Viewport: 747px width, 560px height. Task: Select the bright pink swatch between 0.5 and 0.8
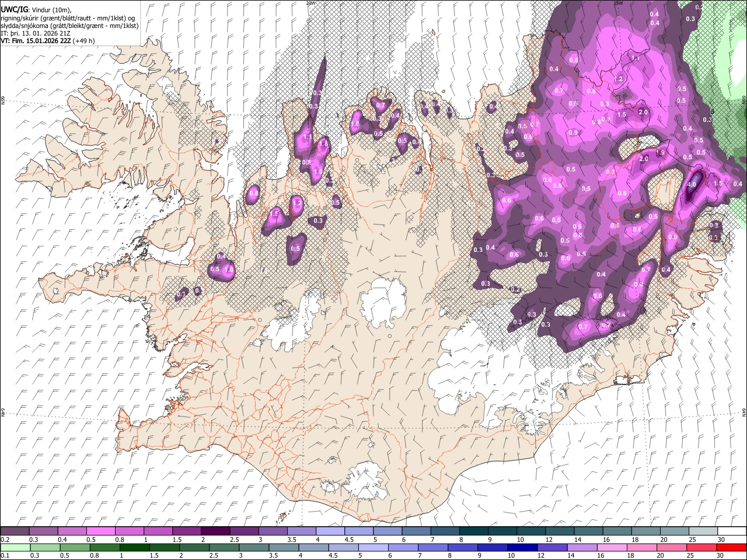point(101,531)
